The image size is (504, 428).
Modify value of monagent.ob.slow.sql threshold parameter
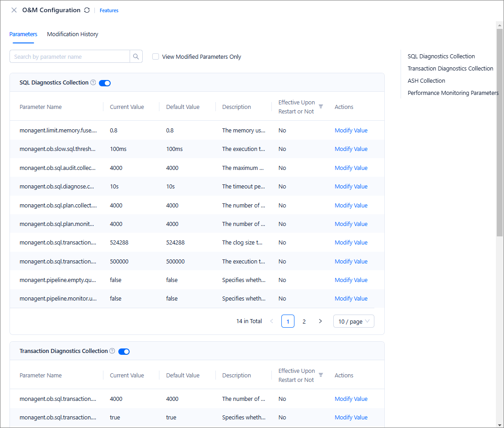click(351, 149)
